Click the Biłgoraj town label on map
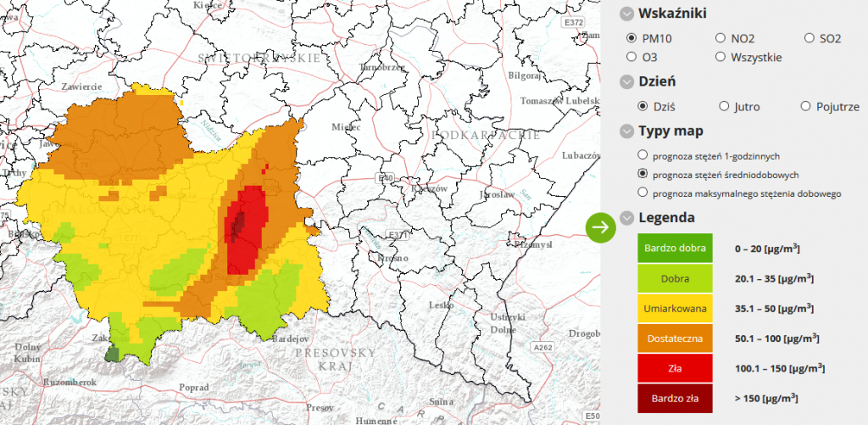 pos(524,75)
